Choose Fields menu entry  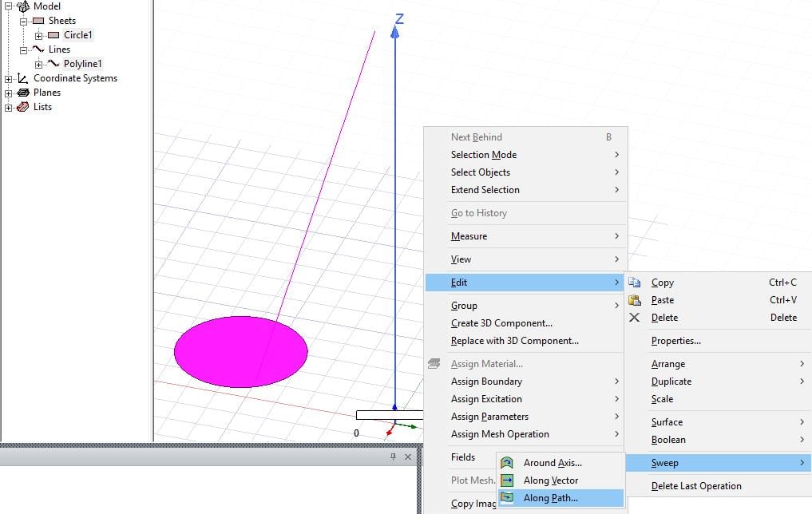(462, 457)
